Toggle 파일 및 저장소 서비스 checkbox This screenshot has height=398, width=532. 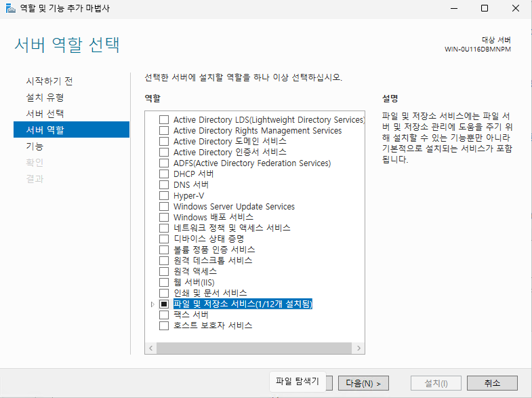pyautogui.click(x=164, y=304)
